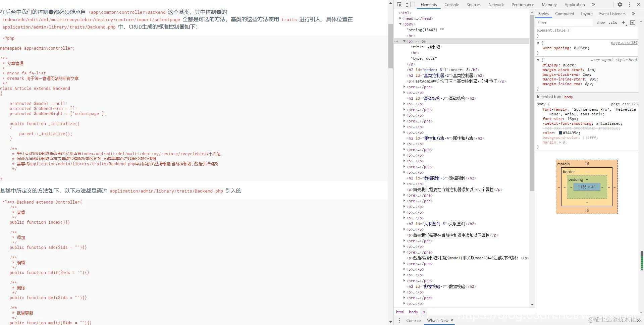Viewport: 644px width, 325px height.
Task: Select the h2 node "基础结构-3"
Action: 441,98
